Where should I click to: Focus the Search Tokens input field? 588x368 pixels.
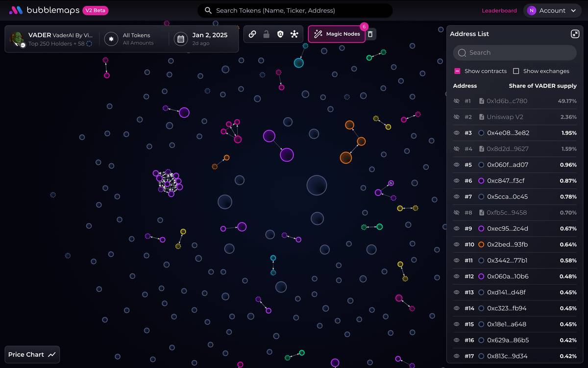click(295, 10)
